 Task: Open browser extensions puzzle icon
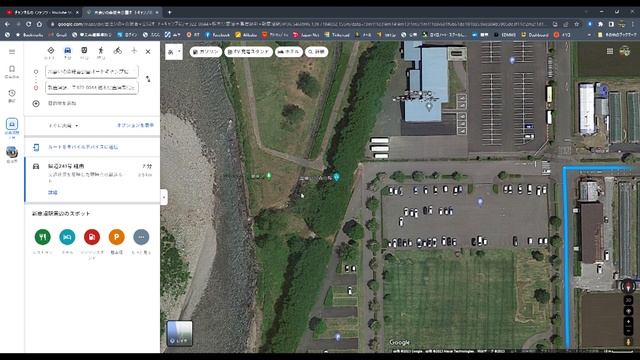[600, 24]
